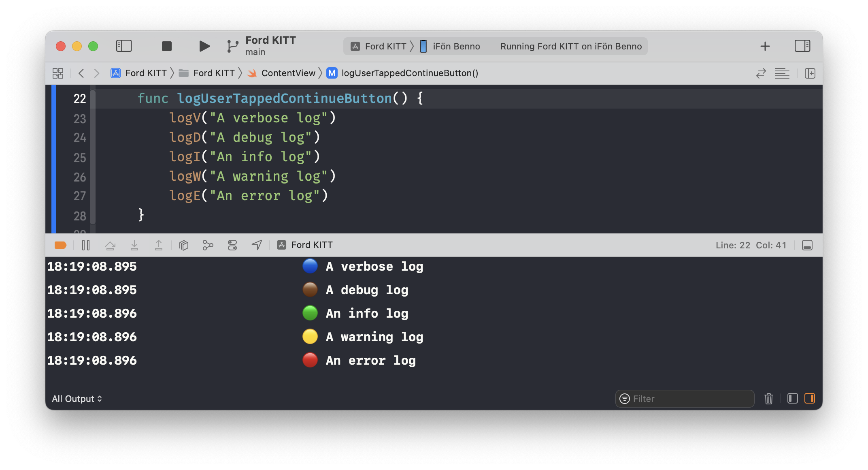
Task: Click the func logUserTappedContinueButton declaration
Action: pos(280,98)
